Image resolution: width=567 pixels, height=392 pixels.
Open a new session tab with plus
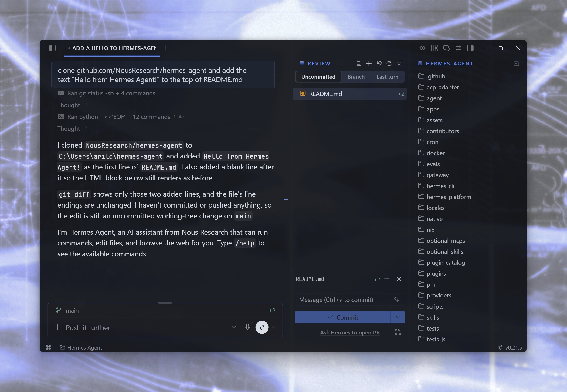166,48
